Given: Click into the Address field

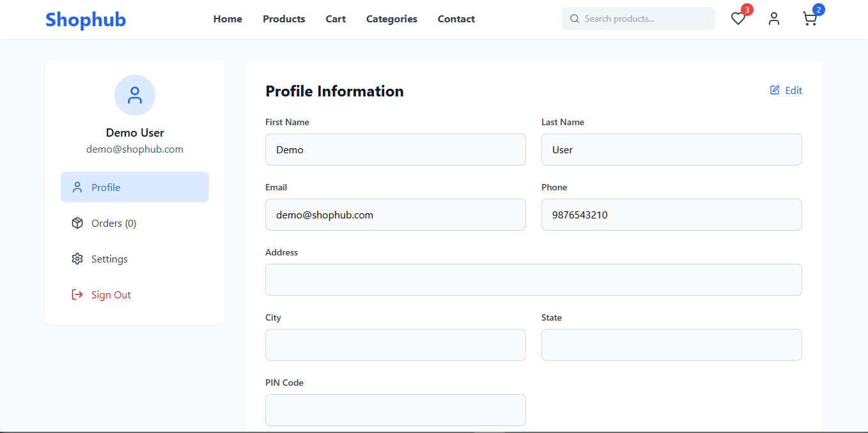Looking at the screenshot, I should (x=533, y=280).
